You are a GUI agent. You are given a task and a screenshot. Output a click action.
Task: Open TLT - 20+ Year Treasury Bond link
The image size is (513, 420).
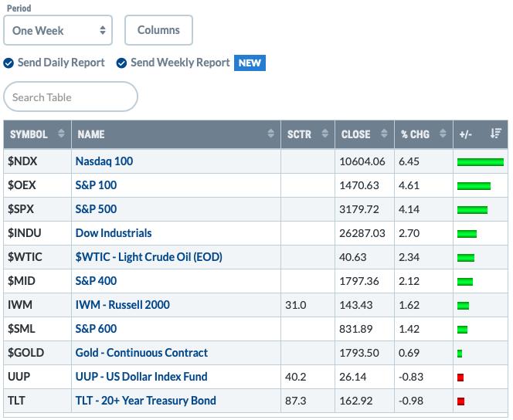coord(145,401)
